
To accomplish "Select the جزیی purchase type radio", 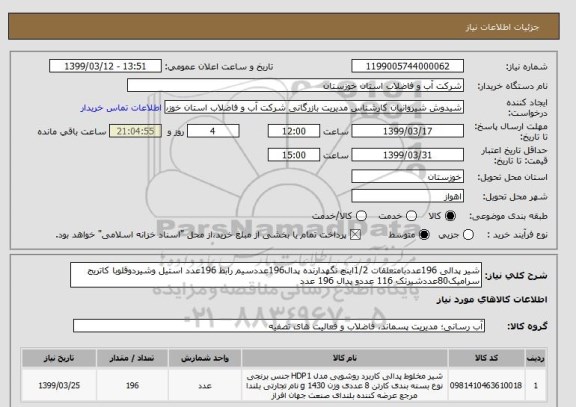I will [468, 235].
